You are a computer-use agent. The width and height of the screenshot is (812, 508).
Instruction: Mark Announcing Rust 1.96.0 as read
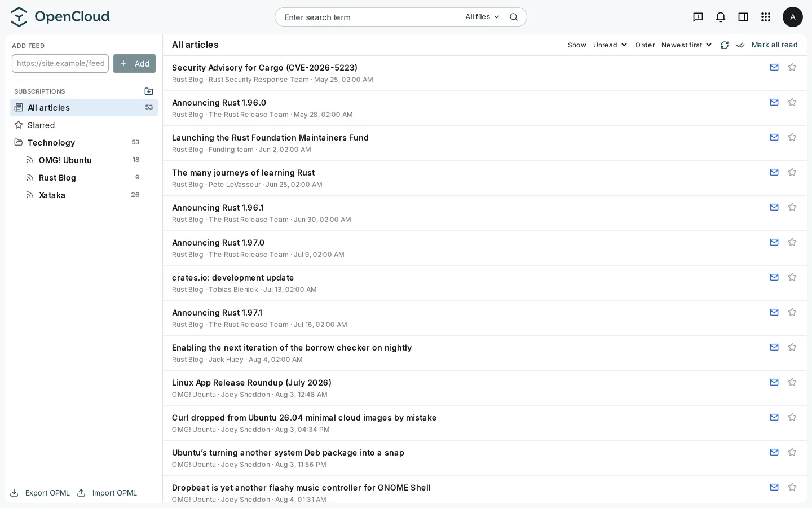click(x=774, y=102)
